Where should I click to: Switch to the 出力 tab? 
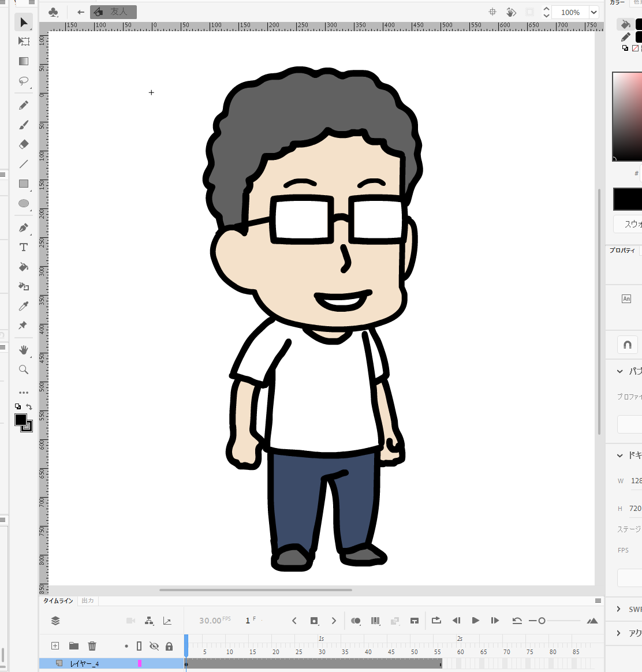(x=88, y=601)
